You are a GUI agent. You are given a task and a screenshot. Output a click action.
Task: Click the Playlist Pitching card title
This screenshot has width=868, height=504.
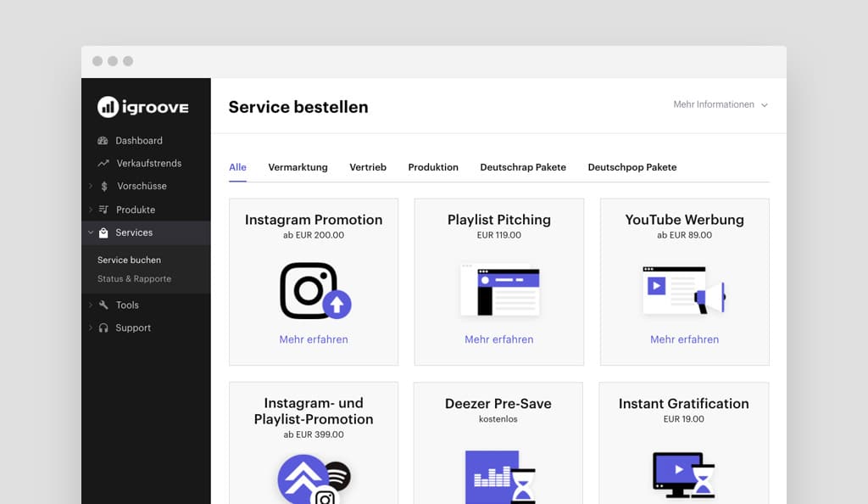(x=498, y=220)
